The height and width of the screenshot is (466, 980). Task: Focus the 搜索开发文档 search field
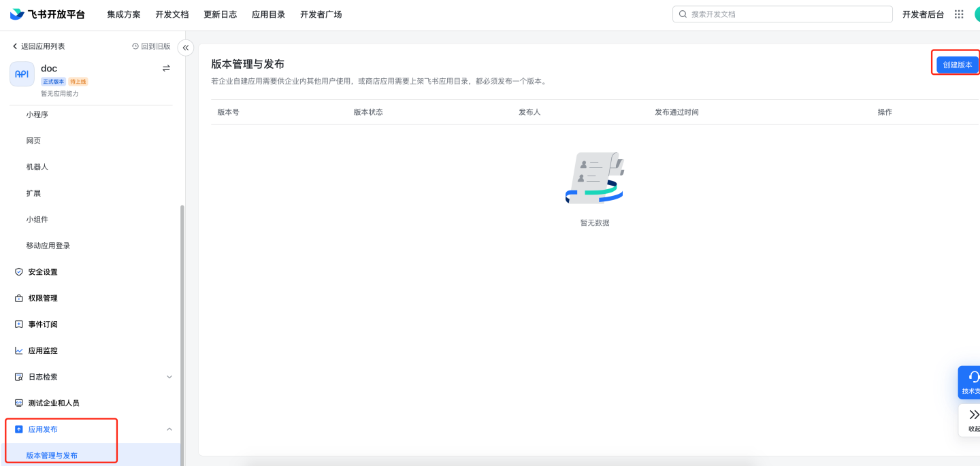point(783,14)
